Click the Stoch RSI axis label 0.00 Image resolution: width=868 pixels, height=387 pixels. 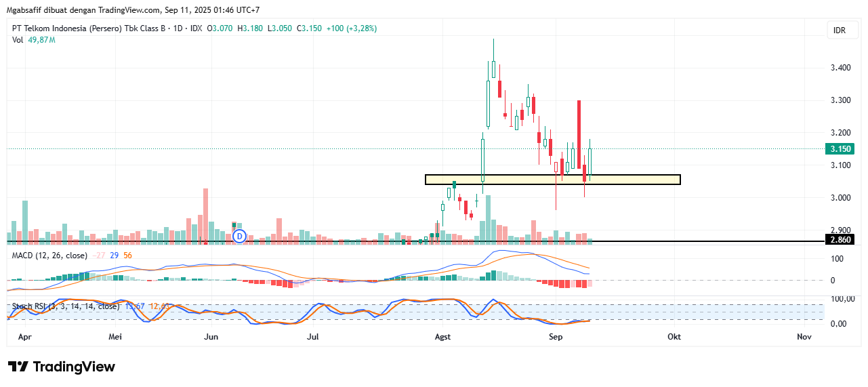point(840,323)
